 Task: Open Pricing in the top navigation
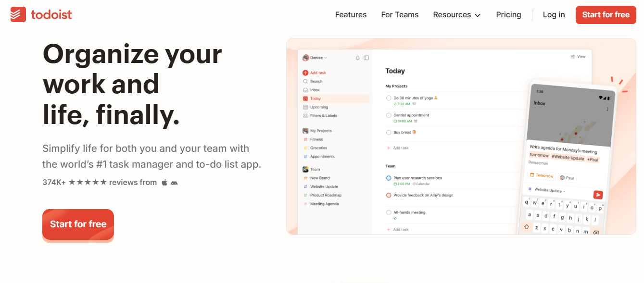(508, 15)
